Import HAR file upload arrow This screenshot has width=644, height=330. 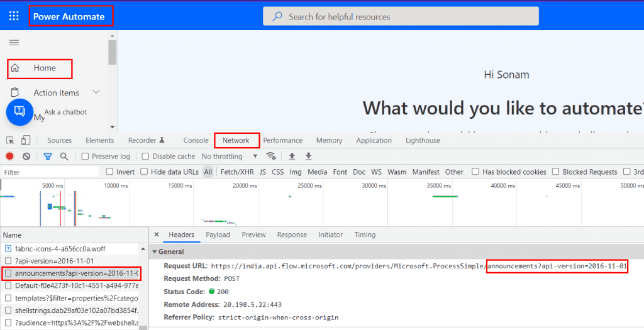pyautogui.click(x=292, y=156)
